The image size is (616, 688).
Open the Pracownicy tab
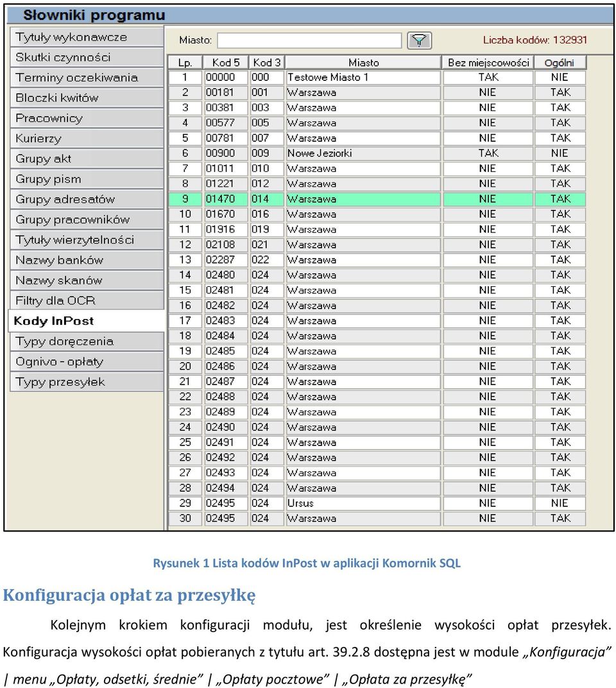[x=87, y=119]
